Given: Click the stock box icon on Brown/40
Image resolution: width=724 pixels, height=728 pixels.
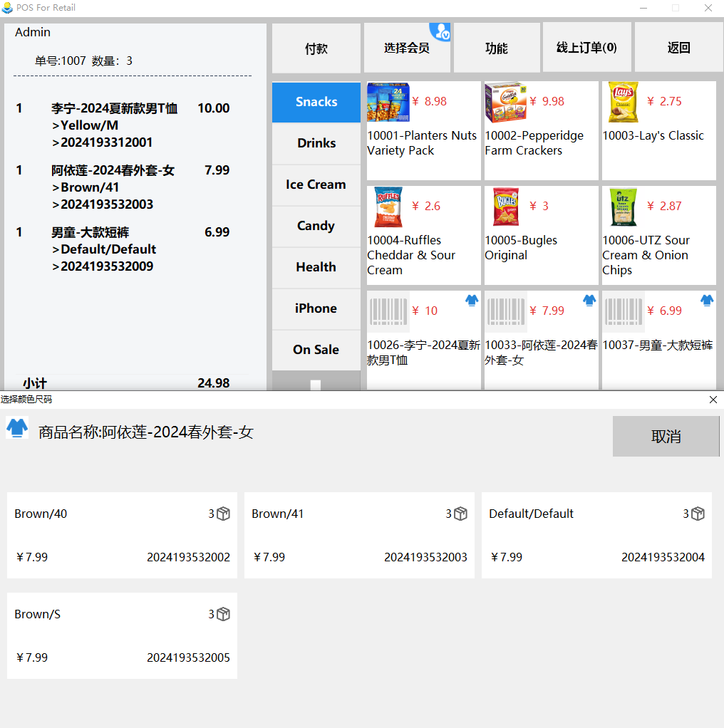Looking at the screenshot, I should click(x=223, y=514).
